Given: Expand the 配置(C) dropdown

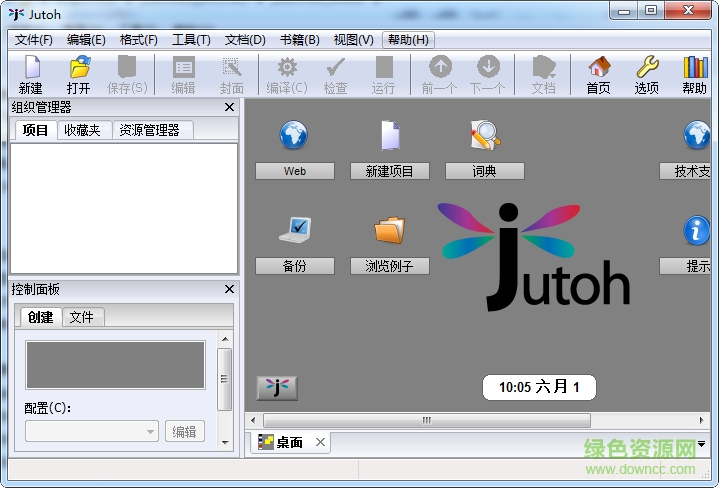Looking at the screenshot, I should pyautogui.click(x=150, y=432).
